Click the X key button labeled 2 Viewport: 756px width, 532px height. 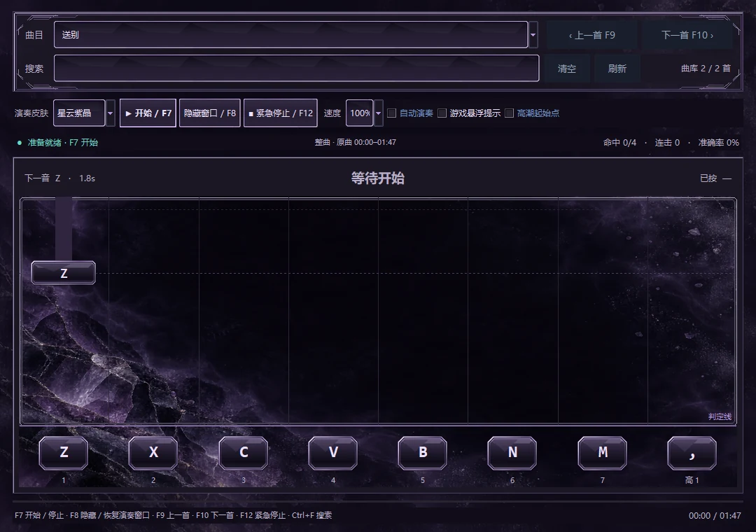pyautogui.click(x=153, y=453)
